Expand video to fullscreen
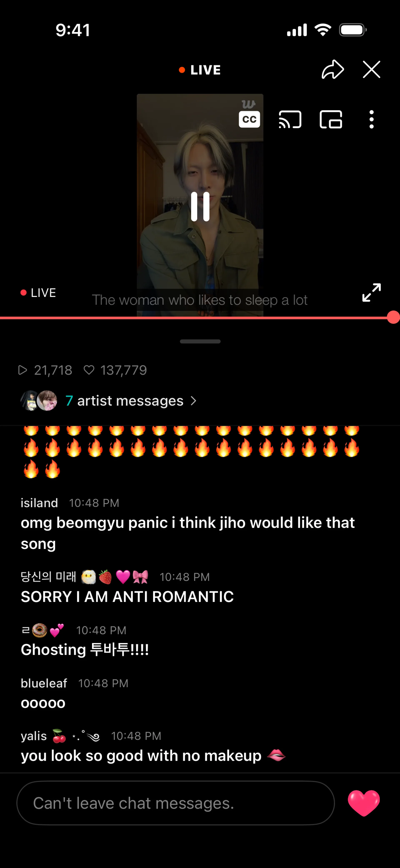The height and width of the screenshot is (868, 400). [371, 292]
